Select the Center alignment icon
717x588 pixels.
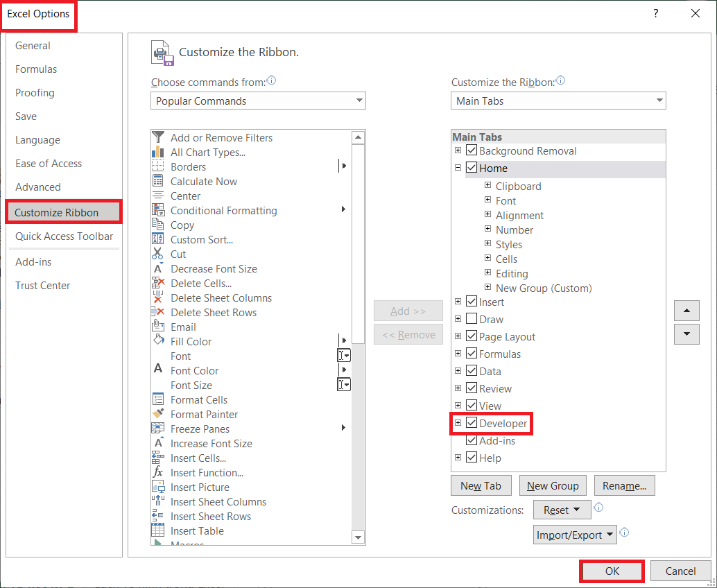point(158,196)
